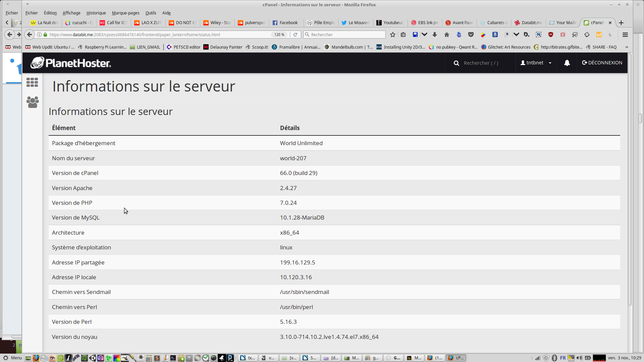The height and width of the screenshot is (362, 644).
Task: Bookmark this page with star icon
Action: click(x=393, y=35)
